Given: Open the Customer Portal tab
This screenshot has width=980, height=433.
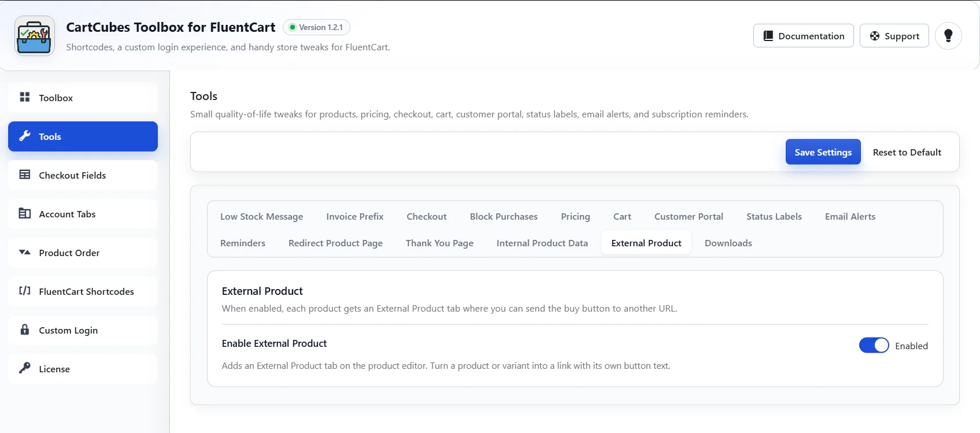Looking at the screenshot, I should click(689, 216).
